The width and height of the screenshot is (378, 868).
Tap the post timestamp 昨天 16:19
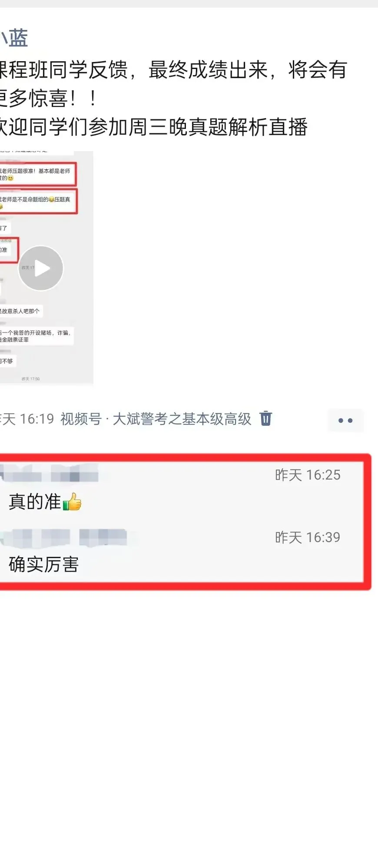pos(27,419)
